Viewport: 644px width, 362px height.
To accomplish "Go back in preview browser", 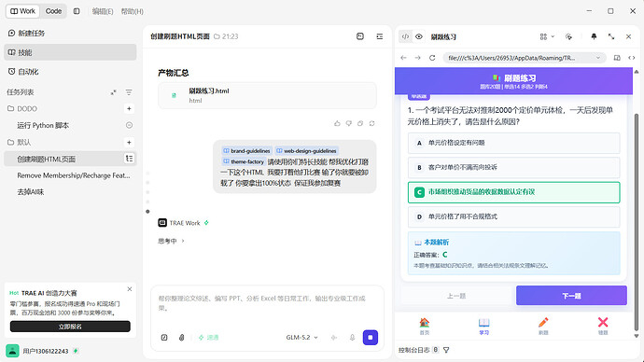I will click(403, 58).
